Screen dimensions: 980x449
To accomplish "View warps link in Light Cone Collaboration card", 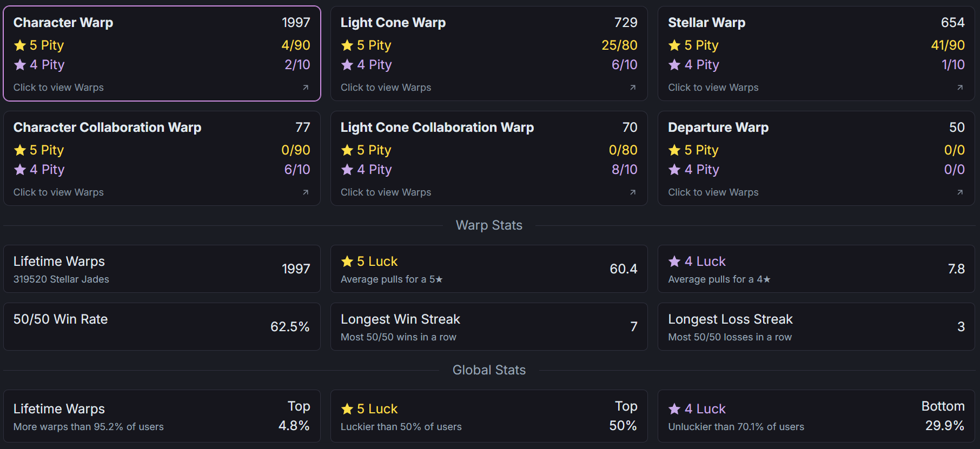I will [386, 192].
